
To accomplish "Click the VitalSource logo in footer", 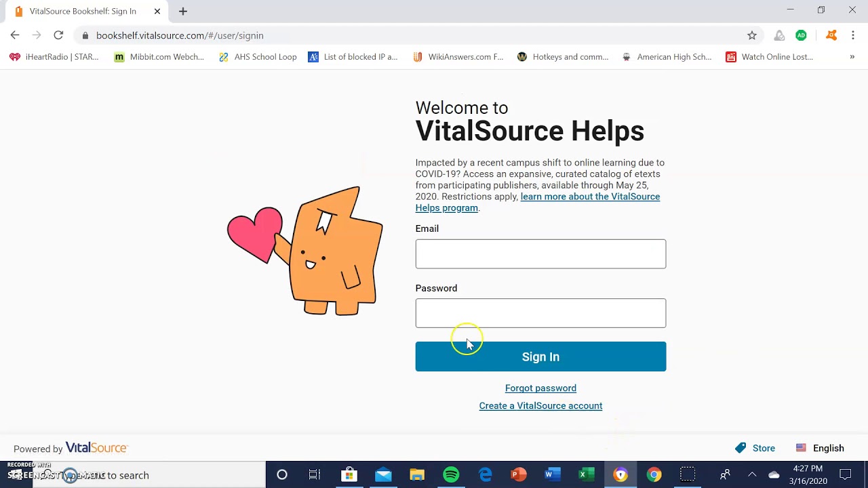I will pyautogui.click(x=96, y=448).
